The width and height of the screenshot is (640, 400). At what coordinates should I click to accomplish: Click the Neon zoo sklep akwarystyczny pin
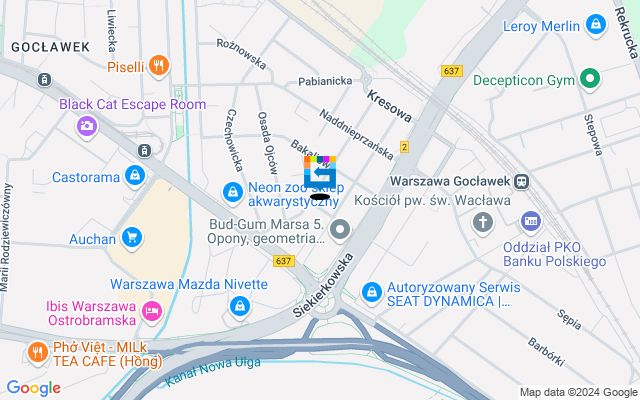(233, 193)
